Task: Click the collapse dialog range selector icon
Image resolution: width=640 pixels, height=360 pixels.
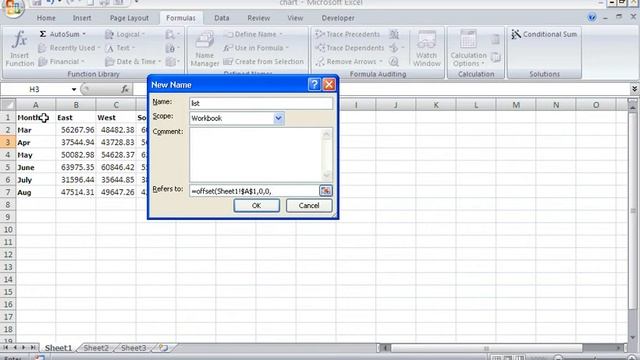Action: coord(326,191)
